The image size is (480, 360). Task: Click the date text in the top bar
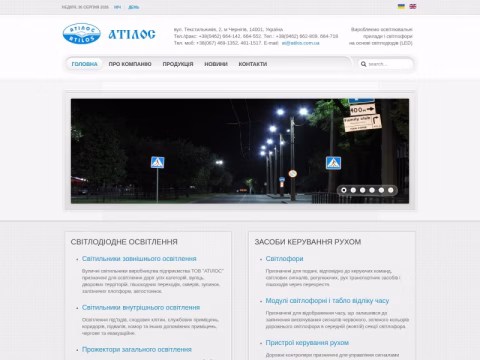pos(85,7)
